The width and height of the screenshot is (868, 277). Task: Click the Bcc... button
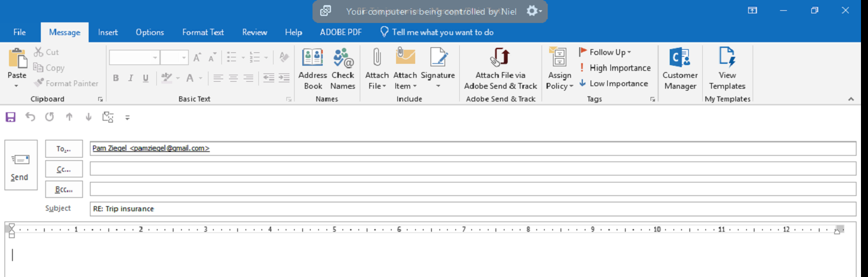(x=64, y=190)
